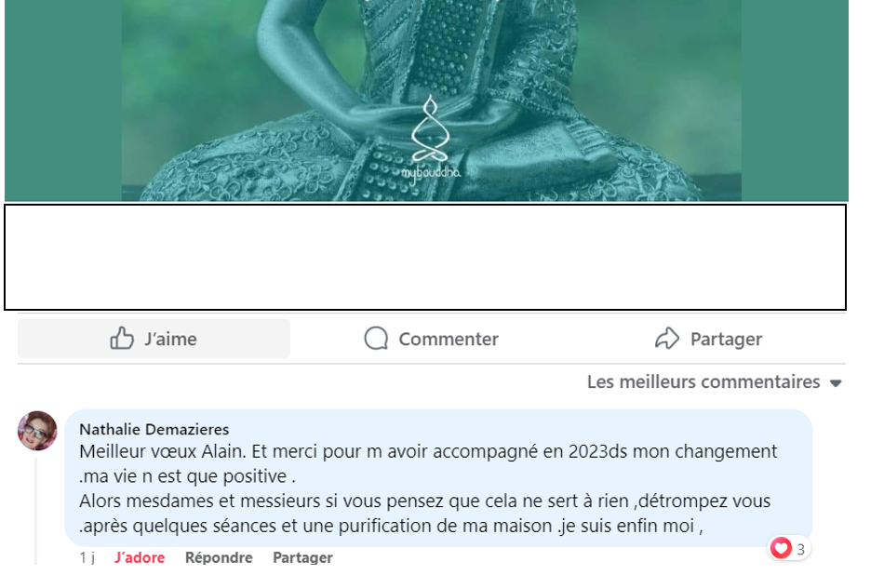Viewport: 884px width, 588px height.
Task: Click the thumbs-up J'aime icon
Action: 122,339
